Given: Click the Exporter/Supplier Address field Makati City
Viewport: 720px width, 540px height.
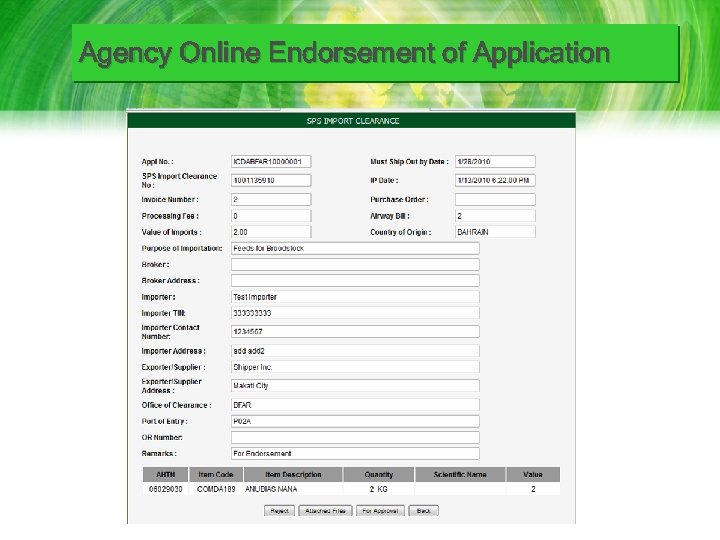Looking at the screenshot, I should pyautogui.click(x=355, y=386).
